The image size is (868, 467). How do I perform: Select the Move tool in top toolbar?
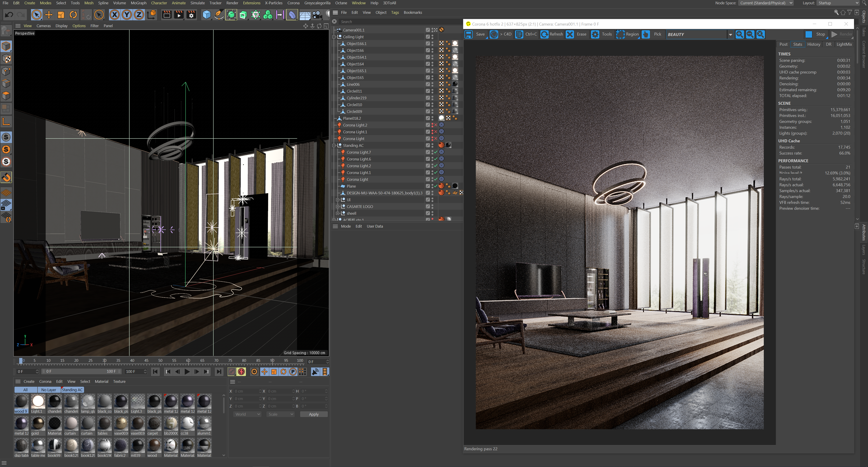pos(49,14)
